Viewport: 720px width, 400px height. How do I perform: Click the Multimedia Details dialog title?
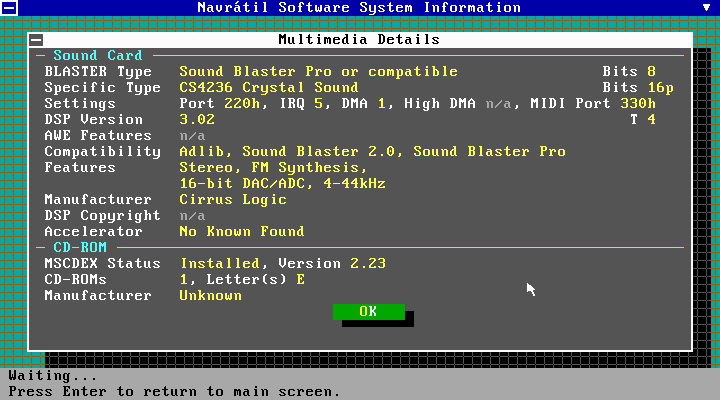point(358,40)
